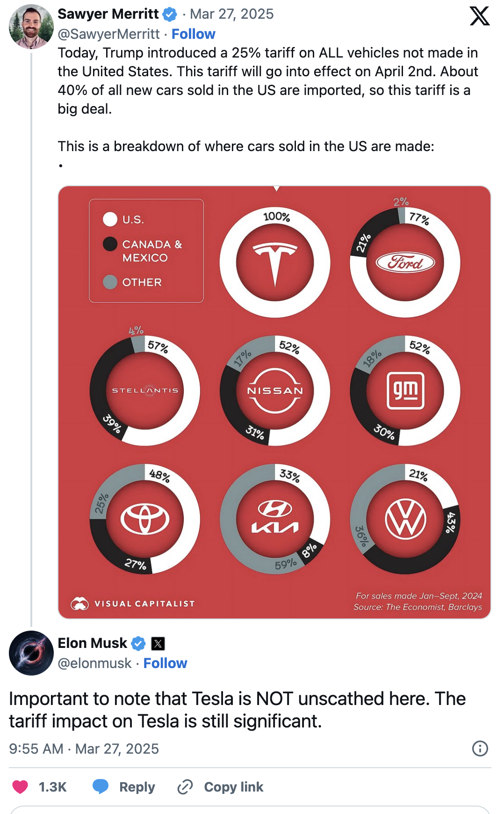Click the 1.3K likes count
The image size is (504, 814).
[x=52, y=787]
